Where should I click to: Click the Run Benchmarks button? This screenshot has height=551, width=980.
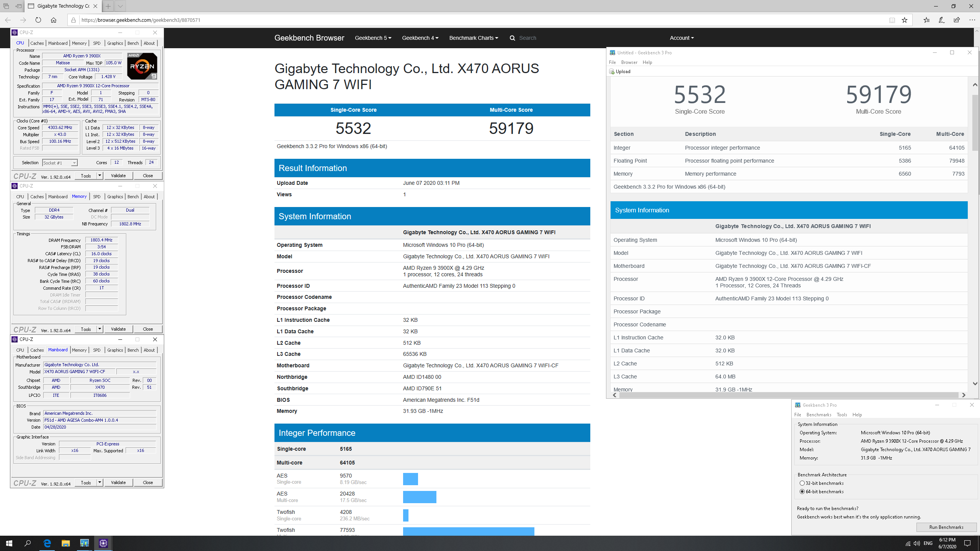click(x=946, y=527)
